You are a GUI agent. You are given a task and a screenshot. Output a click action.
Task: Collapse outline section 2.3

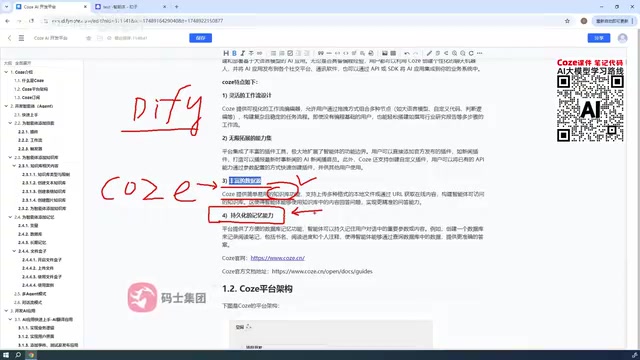(x=10, y=157)
